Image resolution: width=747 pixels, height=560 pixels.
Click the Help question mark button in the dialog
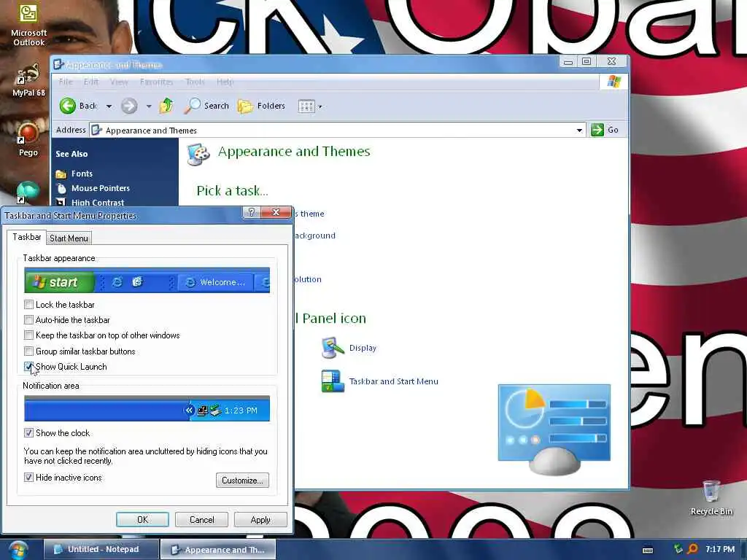point(252,212)
